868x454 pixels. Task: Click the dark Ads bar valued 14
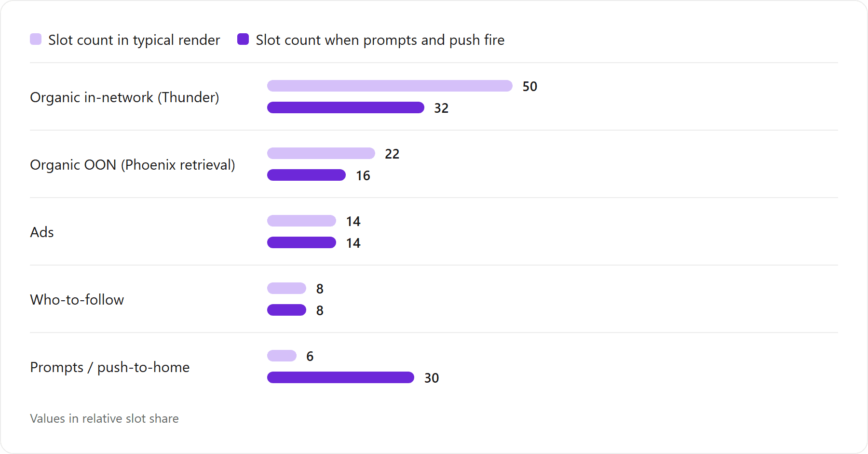coord(301,242)
